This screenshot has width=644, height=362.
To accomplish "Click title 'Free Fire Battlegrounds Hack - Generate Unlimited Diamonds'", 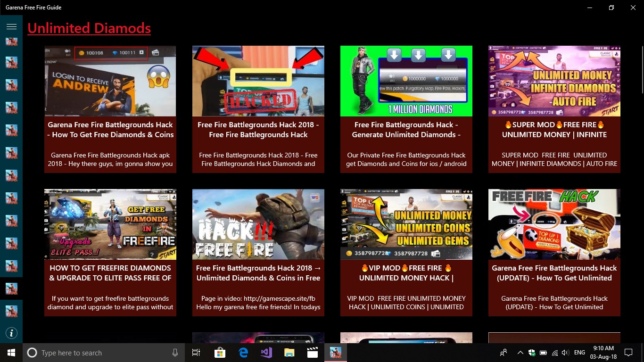I will (x=406, y=130).
